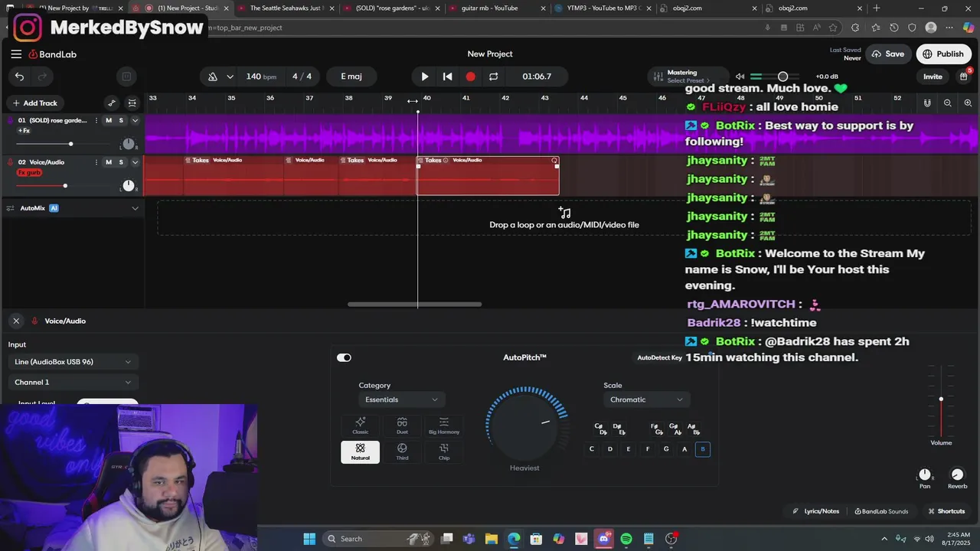Select the Chip AutoPitch preset
The width and height of the screenshot is (980, 551).
pyautogui.click(x=444, y=452)
